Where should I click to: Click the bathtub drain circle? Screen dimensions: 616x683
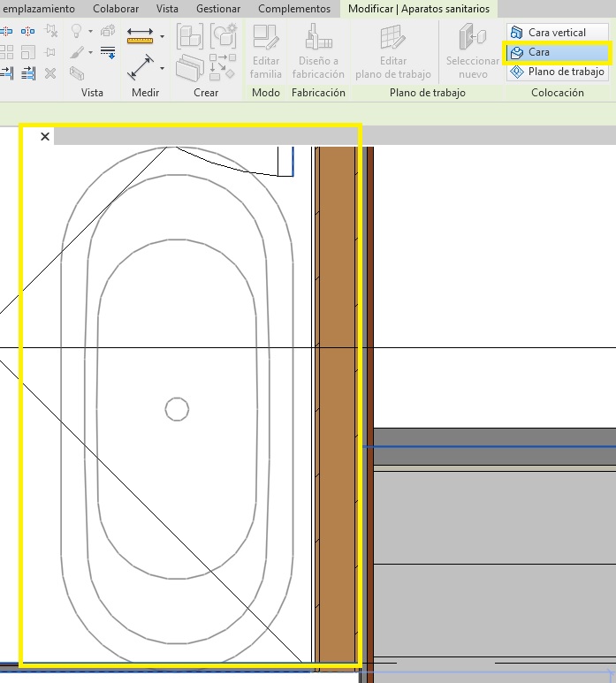point(177,409)
